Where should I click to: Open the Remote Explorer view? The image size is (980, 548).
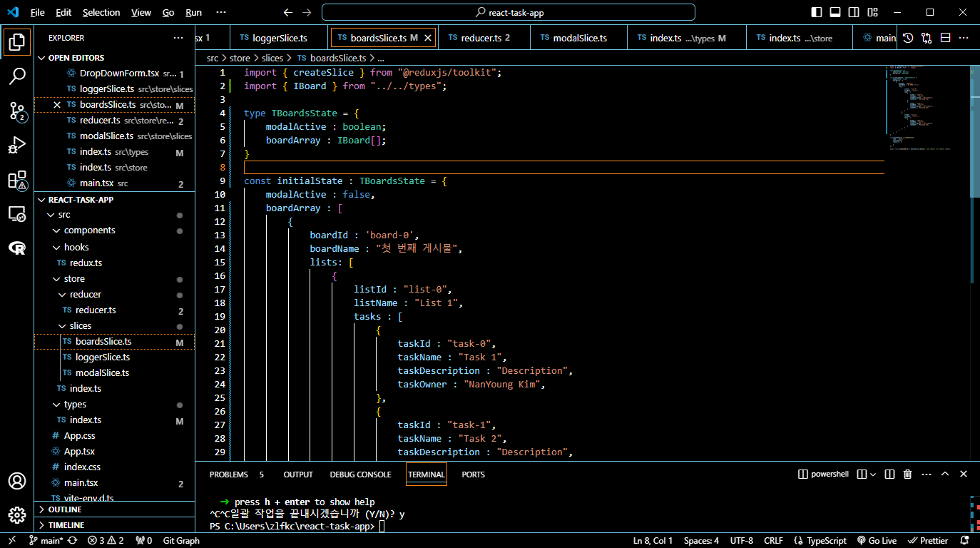click(x=17, y=214)
